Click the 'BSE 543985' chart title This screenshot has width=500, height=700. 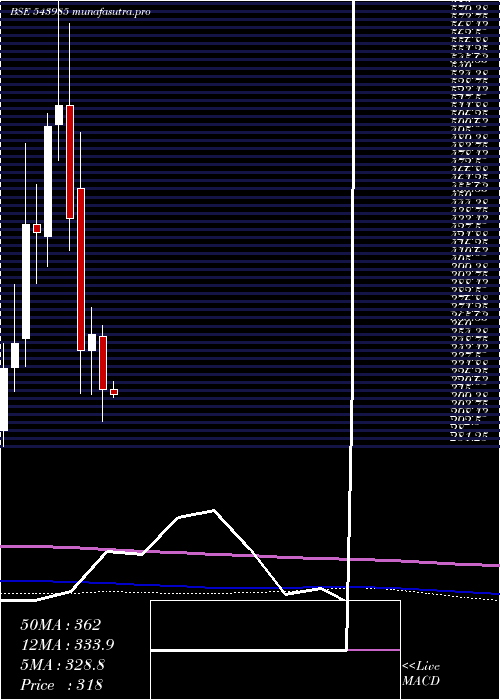pos(39,12)
